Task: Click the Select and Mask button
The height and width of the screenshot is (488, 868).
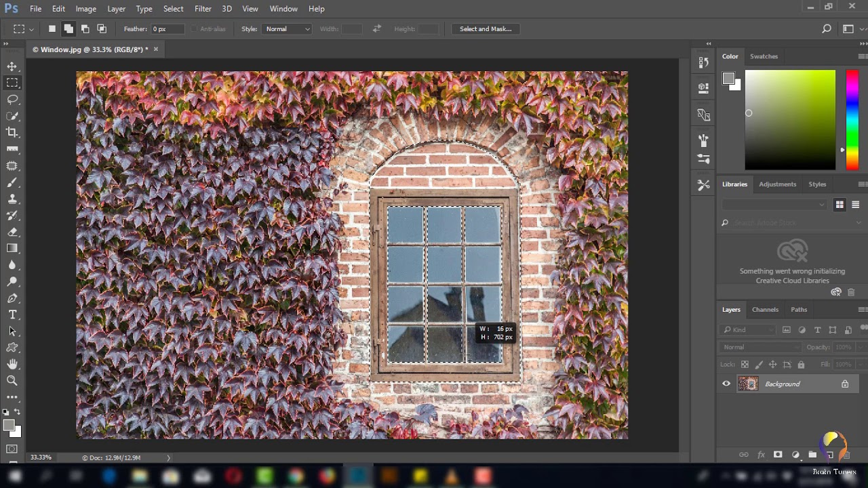Action: [x=486, y=29]
